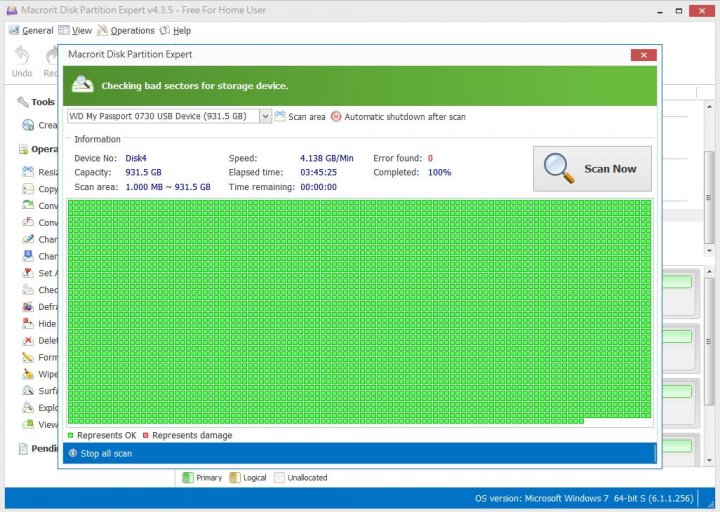Click Stop all scan

click(x=106, y=454)
